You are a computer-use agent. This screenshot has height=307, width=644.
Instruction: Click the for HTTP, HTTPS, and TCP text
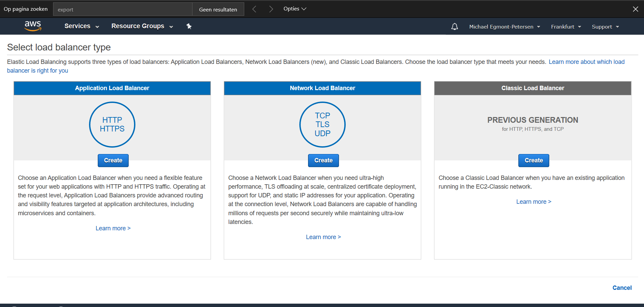pyautogui.click(x=533, y=129)
